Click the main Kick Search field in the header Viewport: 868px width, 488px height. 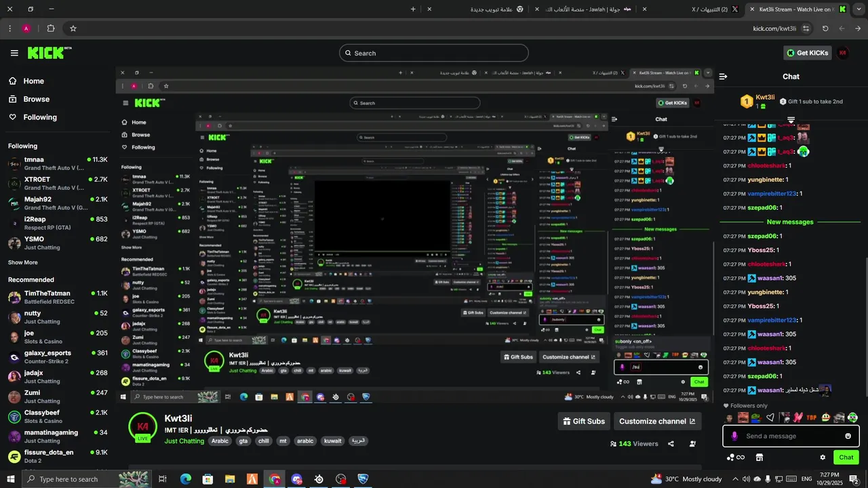click(x=434, y=53)
